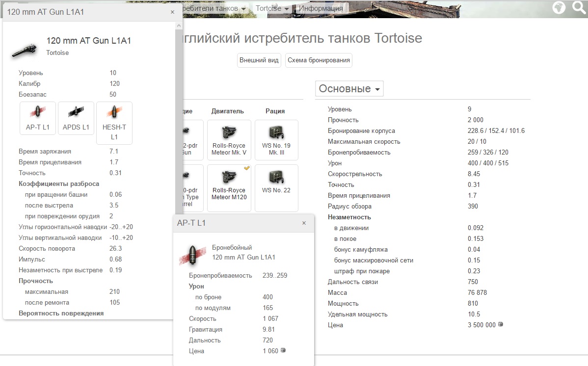Click the armor-piercing shell image in AP-T popup

(x=192, y=255)
